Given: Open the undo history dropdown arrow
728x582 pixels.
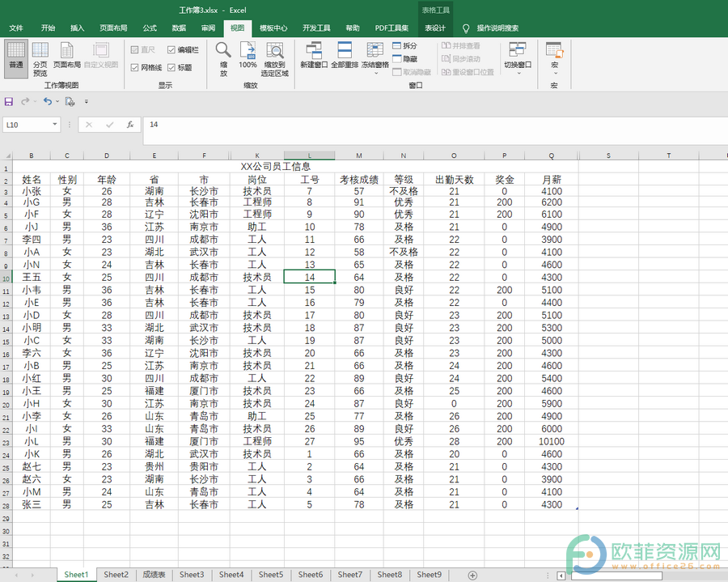Looking at the screenshot, I should coord(57,101).
